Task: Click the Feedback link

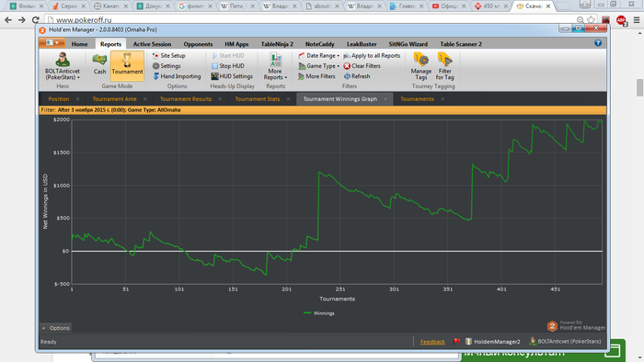Action: (x=432, y=342)
